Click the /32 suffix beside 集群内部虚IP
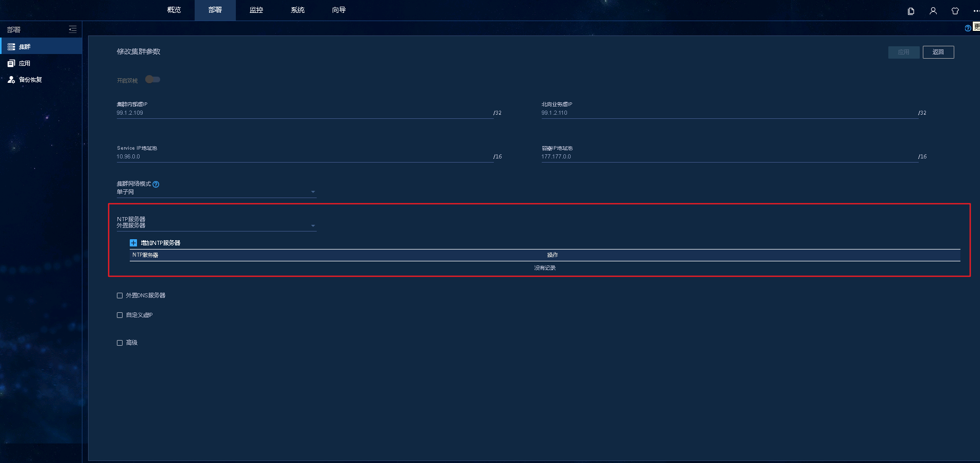The height and width of the screenshot is (463, 980). click(x=497, y=113)
